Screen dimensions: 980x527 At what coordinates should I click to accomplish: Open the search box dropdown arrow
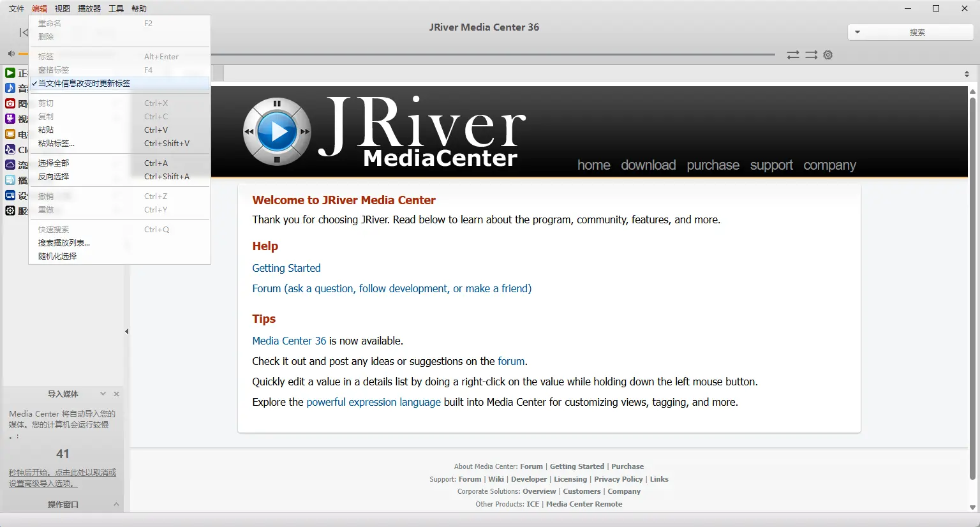(857, 32)
